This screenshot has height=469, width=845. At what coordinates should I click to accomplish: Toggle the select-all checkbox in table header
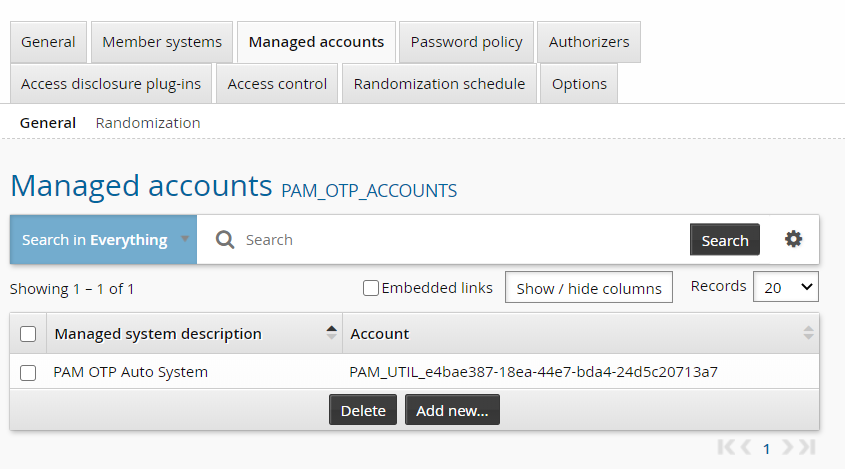point(28,334)
